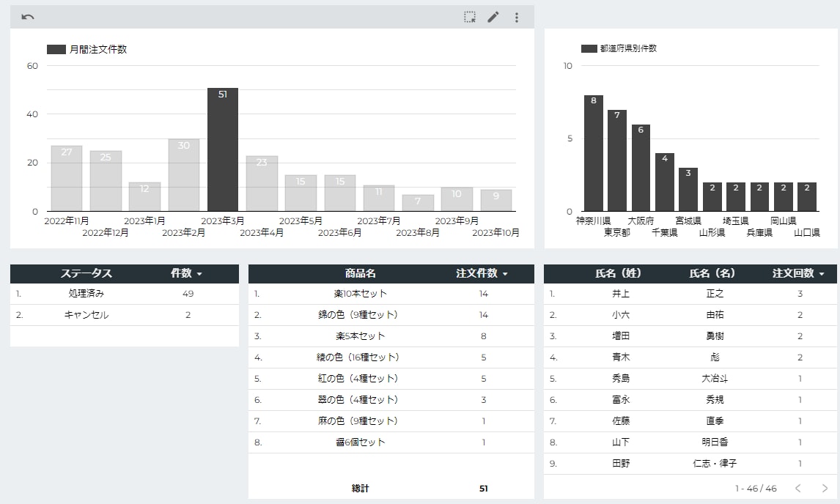The width and height of the screenshot is (840, 504).
Task: Select the 麻の色（9種セット） product row
Action: point(391,421)
